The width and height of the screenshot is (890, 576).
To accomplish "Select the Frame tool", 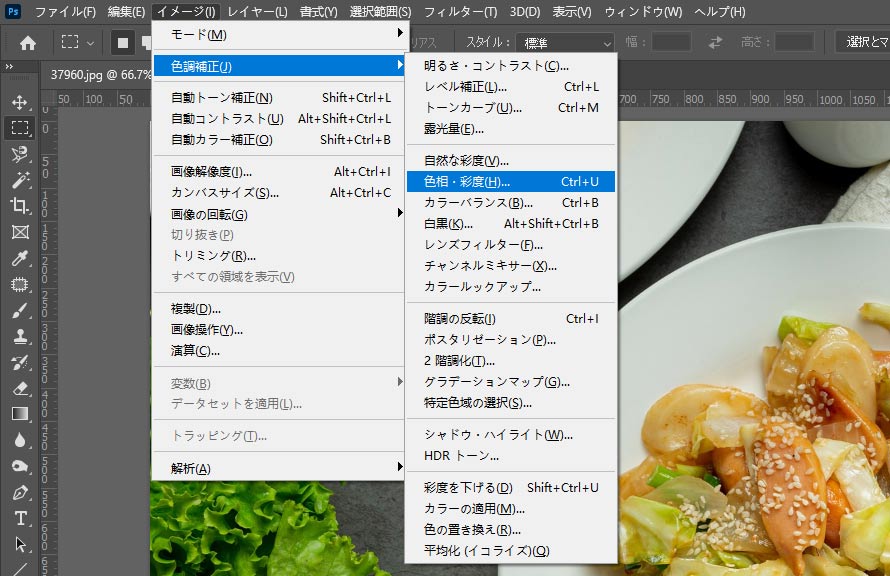I will (x=20, y=232).
